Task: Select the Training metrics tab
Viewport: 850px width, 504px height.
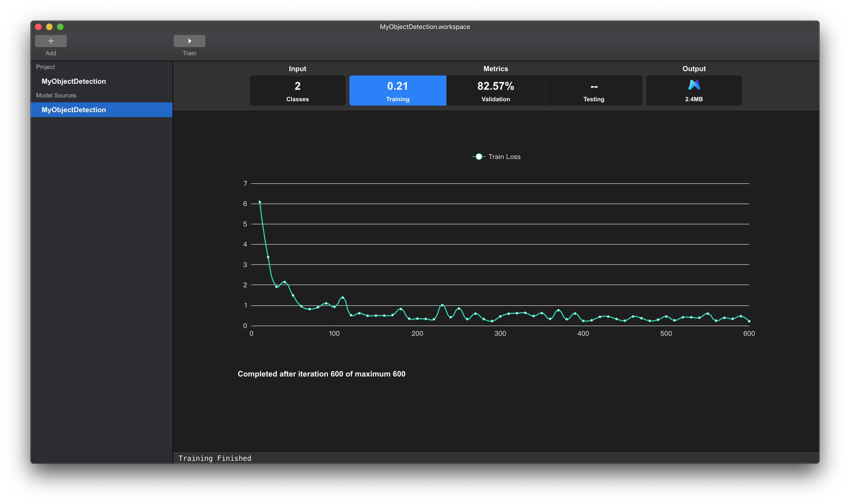Action: point(397,90)
